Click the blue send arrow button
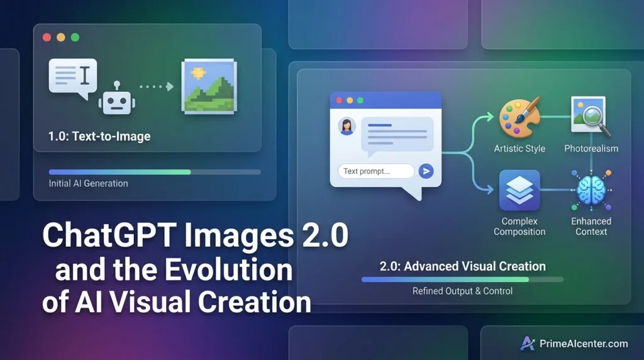The image size is (644, 360). pyautogui.click(x=426, y=171)
